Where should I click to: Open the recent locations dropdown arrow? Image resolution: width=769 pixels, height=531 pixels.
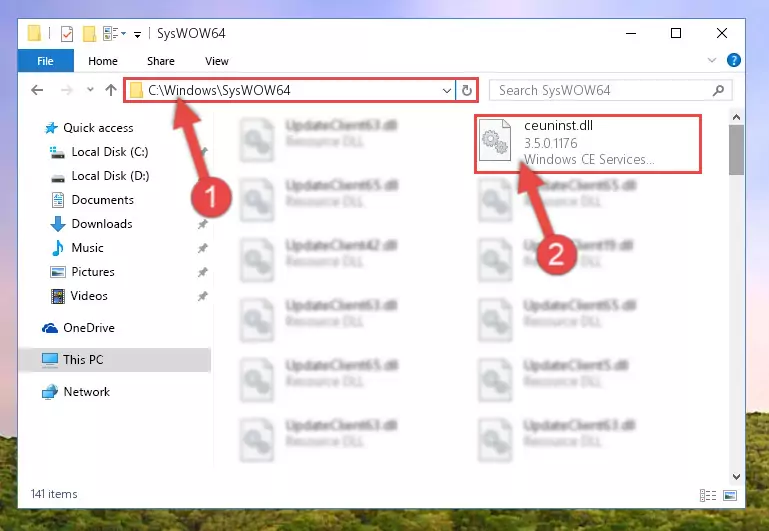click(x=90, y=90)
